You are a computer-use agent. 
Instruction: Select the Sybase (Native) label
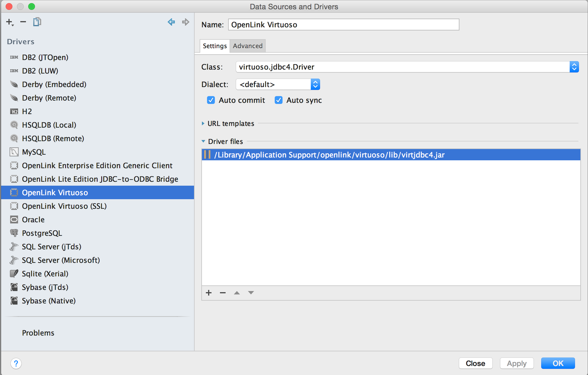pos(49,301)
